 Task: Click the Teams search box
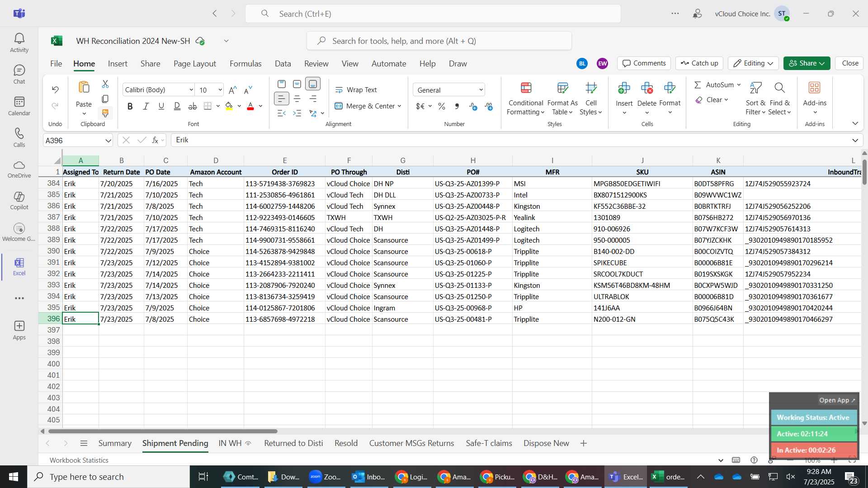tap(433, 14)
